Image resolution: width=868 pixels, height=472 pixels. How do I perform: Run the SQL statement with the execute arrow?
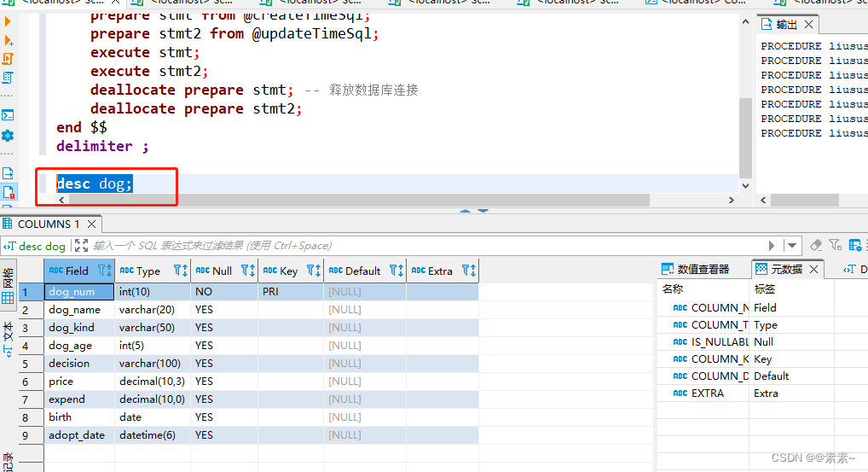point(7,21)
